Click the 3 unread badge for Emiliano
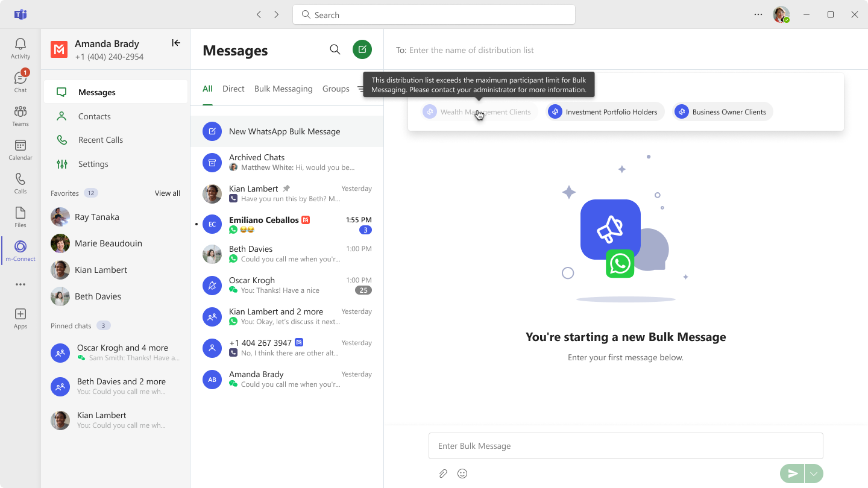Viewport: 868px width, 488px height. coord(365,230)
